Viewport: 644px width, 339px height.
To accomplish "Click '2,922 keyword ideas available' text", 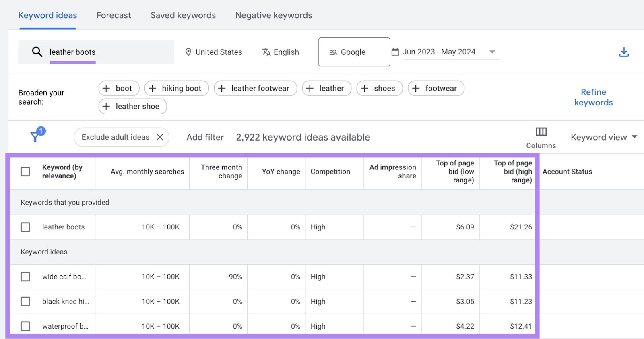I will click(303, 137).
